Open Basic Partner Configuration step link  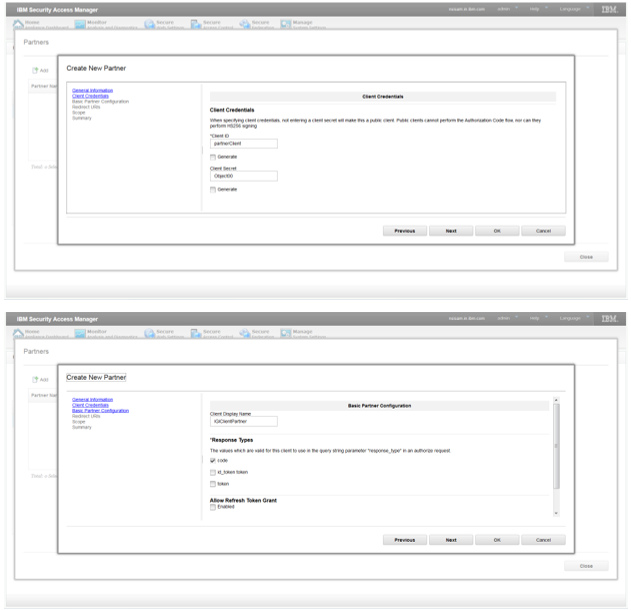101,411
